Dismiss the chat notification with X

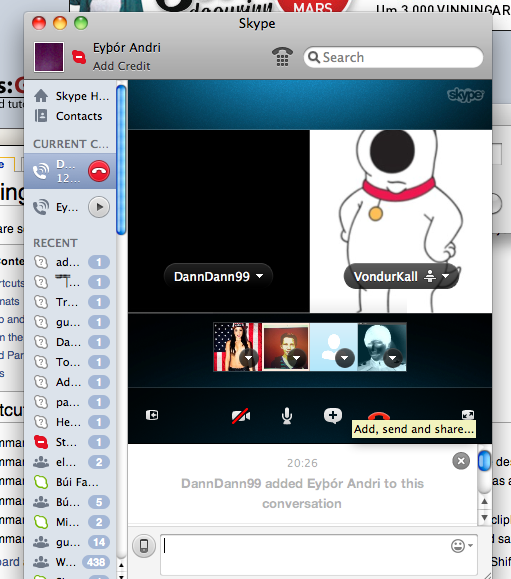461,461
